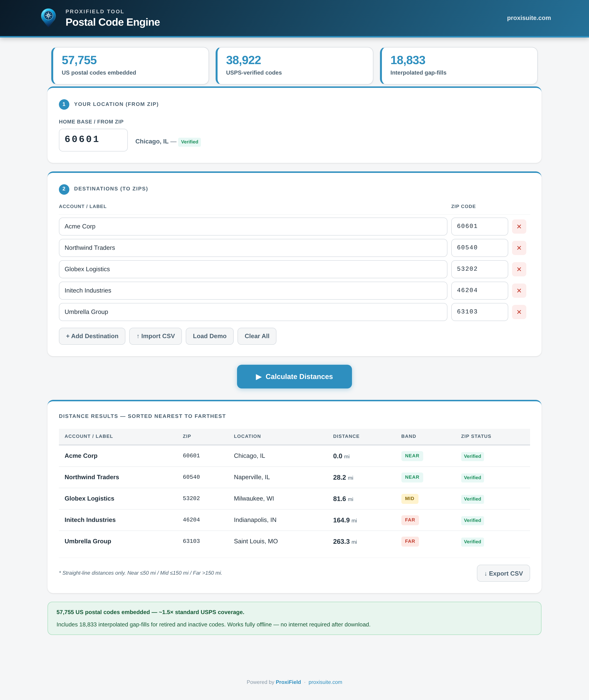The width and height of the screenshot is (589, 700).
Task: Click Saint Louis, MO location cell
Action: tap(256, 541)
